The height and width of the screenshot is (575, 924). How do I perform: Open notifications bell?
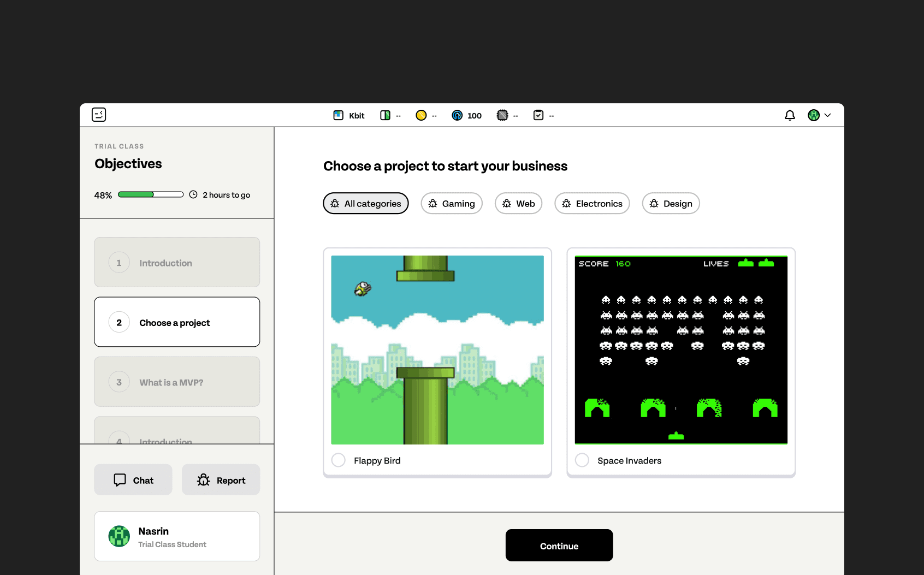point(790,115)
